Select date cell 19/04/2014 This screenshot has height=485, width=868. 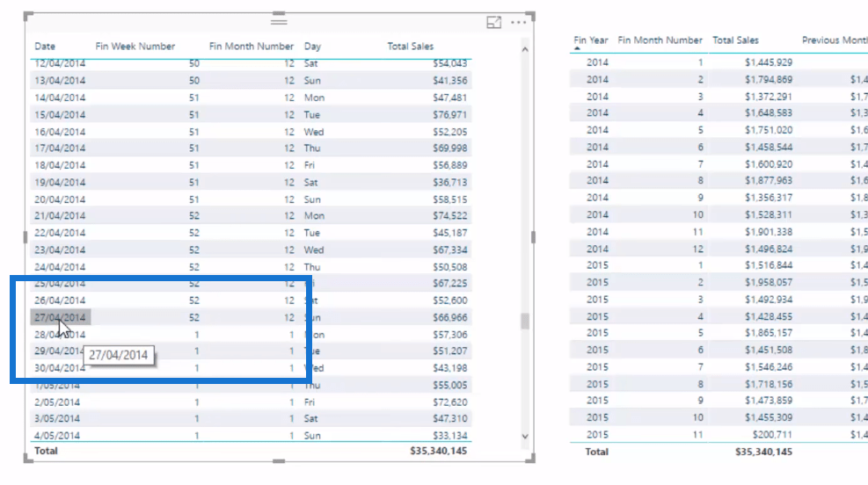point(60,183)
